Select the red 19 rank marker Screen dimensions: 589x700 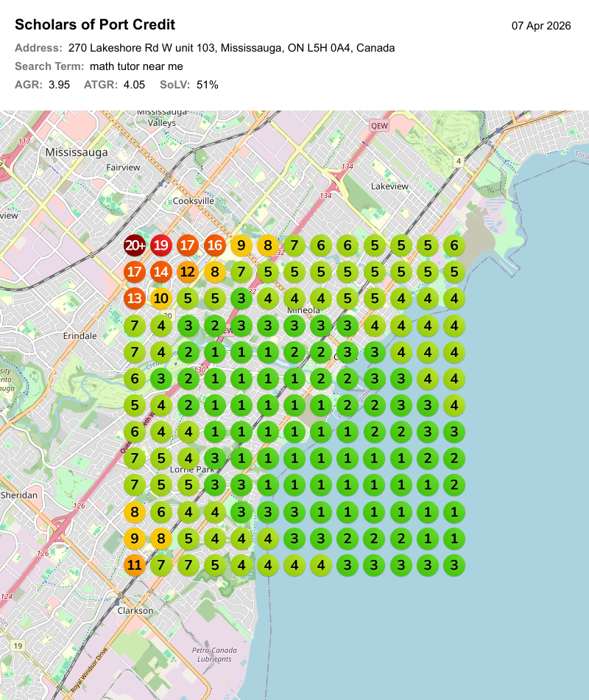point(161,245)
